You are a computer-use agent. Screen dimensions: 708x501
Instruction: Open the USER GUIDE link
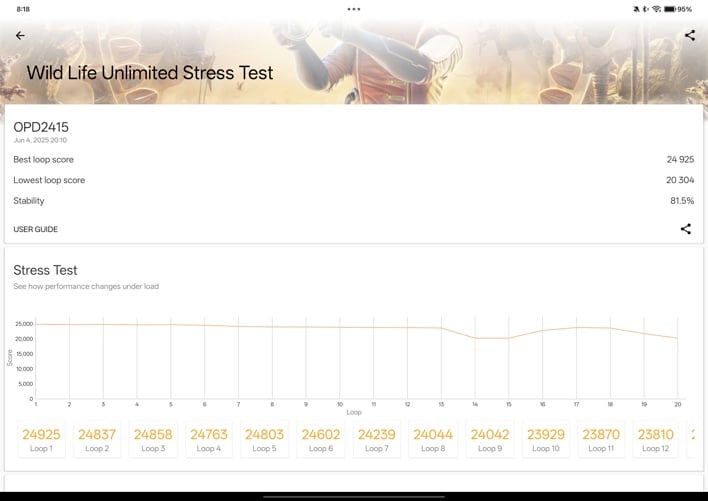click(x=36, y=230)
